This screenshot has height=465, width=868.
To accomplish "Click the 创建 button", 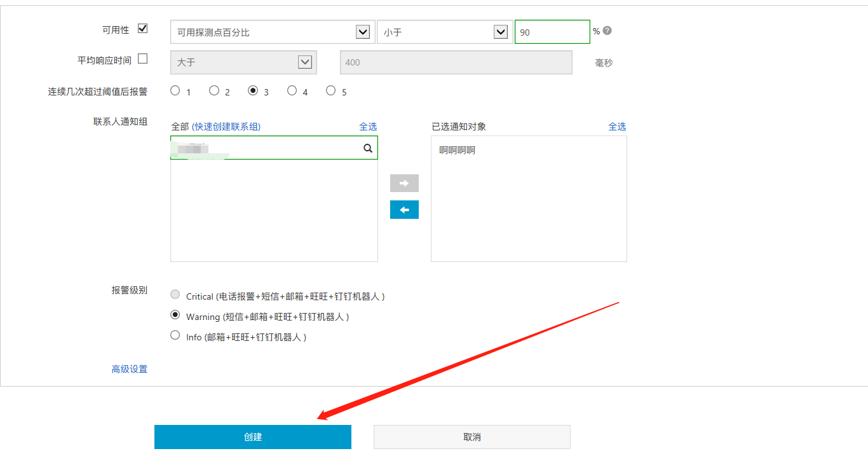I will 252,437.
